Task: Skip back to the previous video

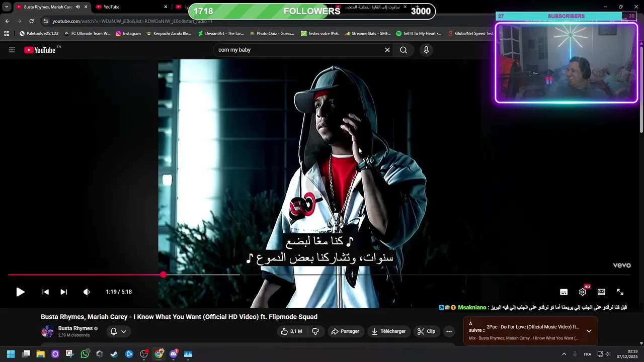Action: pyautogui.click(x=45, y=292)
